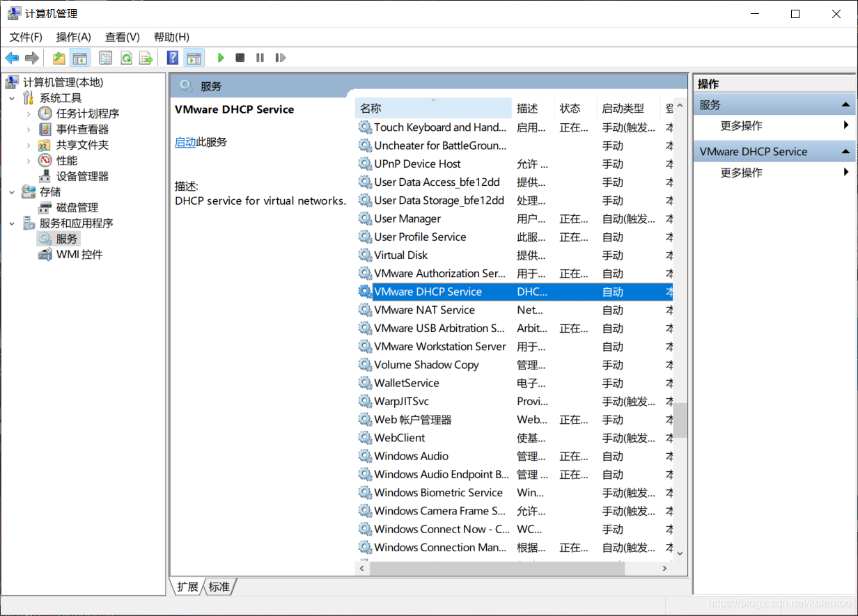This screenshot has width=858, height=616.
Task: Select the Windows Audio service row
Action: (514, 457)
